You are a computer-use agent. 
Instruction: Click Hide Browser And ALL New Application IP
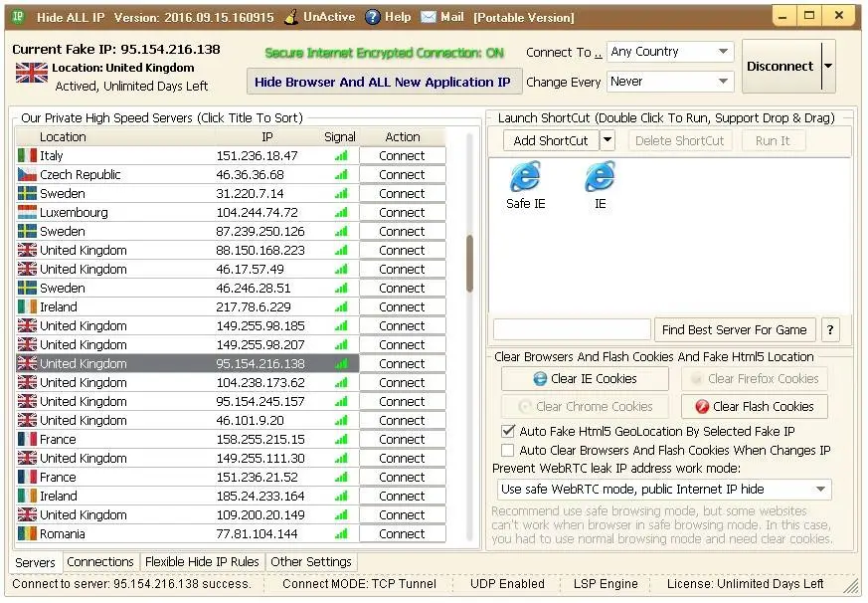pos(383,82)
